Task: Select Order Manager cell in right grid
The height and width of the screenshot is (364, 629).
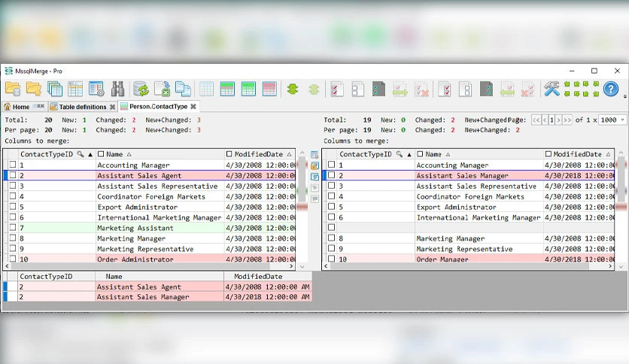Action: pyautogui.click(x=479, y=259)
